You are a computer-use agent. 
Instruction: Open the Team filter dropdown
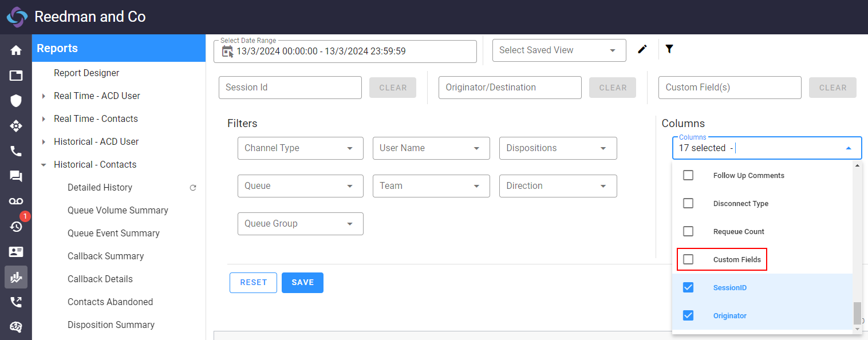pos(431,186)
